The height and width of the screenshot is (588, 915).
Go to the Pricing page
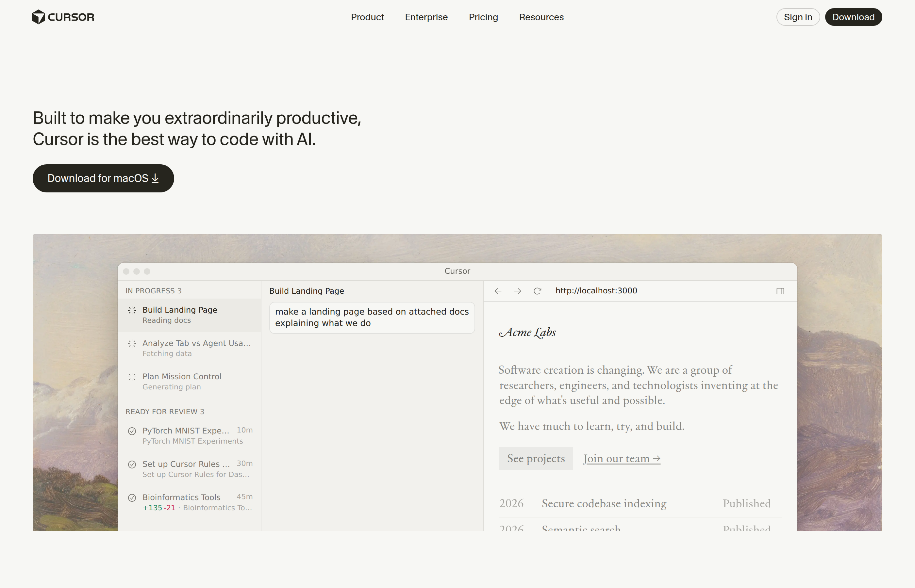[x=483, y=17]
